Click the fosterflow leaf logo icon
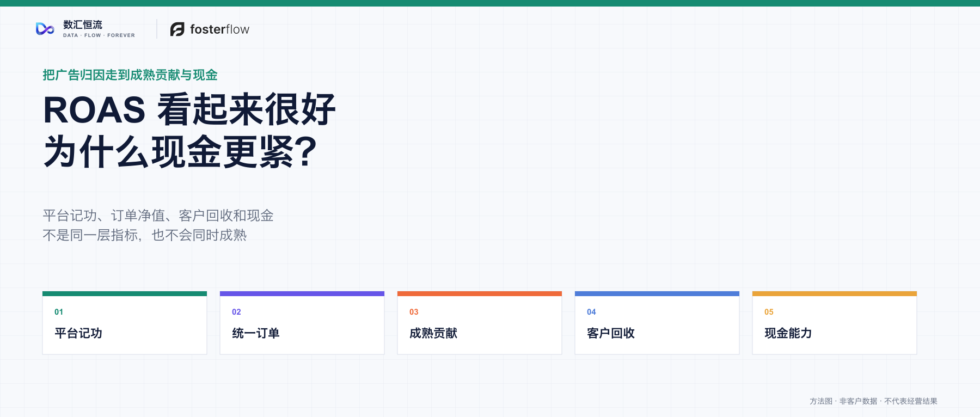Screen dimensions: 980x417 [177, 29]
